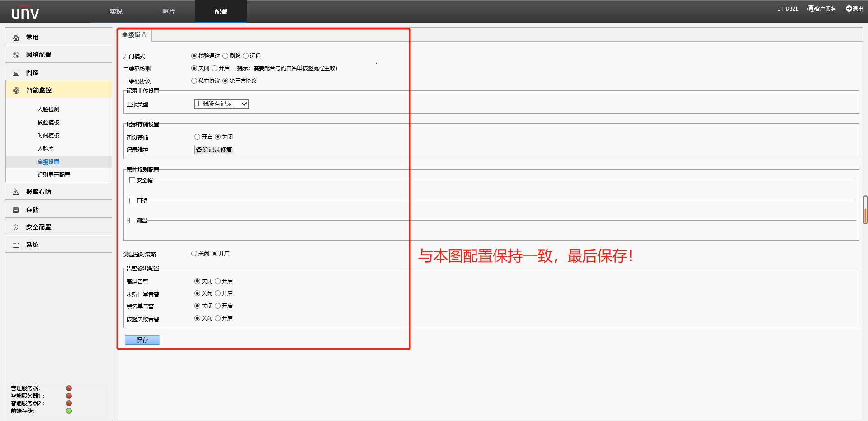Screen dimensions: 868x421
Task: Click the customer service icon in header
Action: click(811, 9)
